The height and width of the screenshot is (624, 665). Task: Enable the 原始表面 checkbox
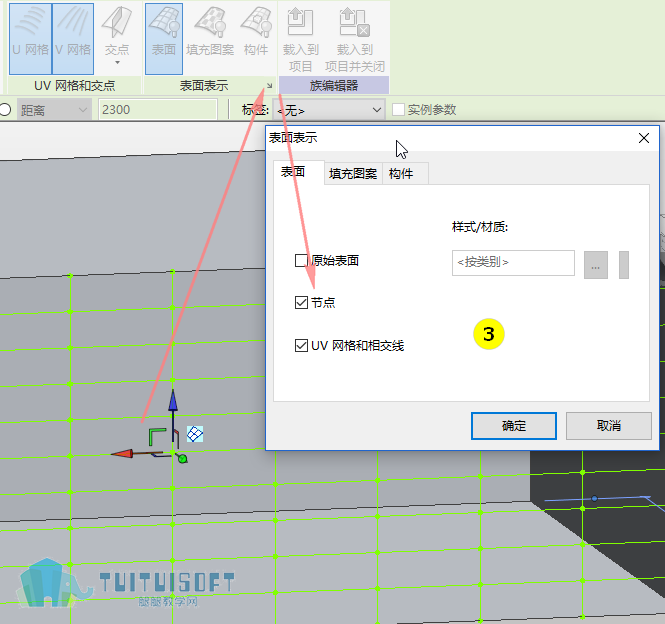pos(301,260)
